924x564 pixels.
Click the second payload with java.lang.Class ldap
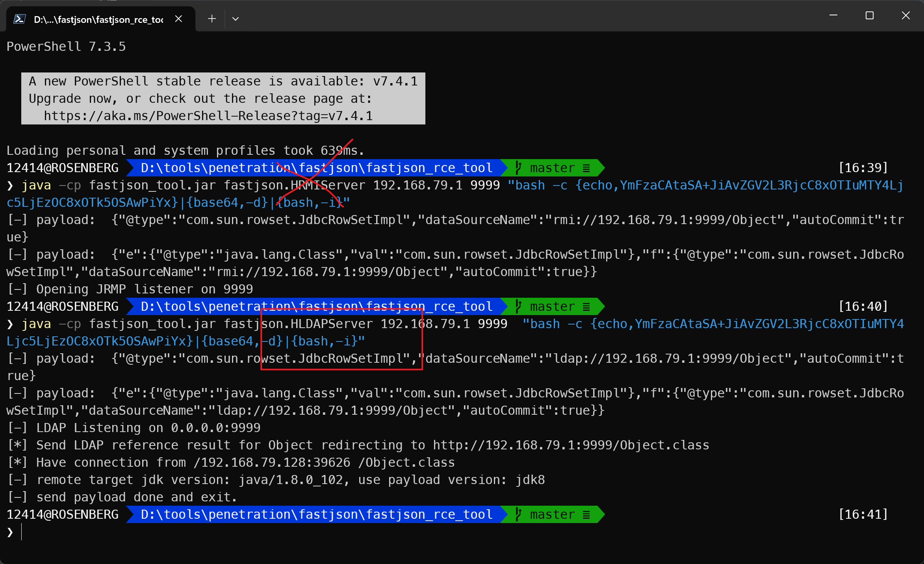pos(455,402)
